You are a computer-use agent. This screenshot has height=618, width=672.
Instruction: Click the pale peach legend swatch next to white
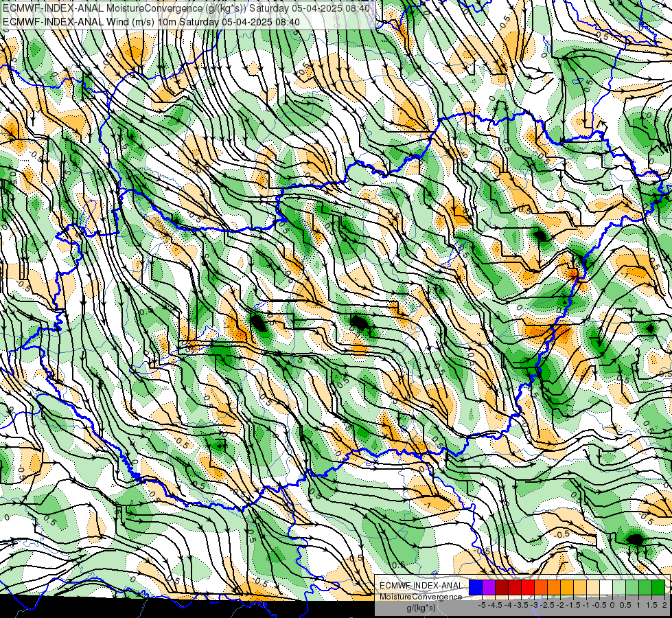point(593,587)
